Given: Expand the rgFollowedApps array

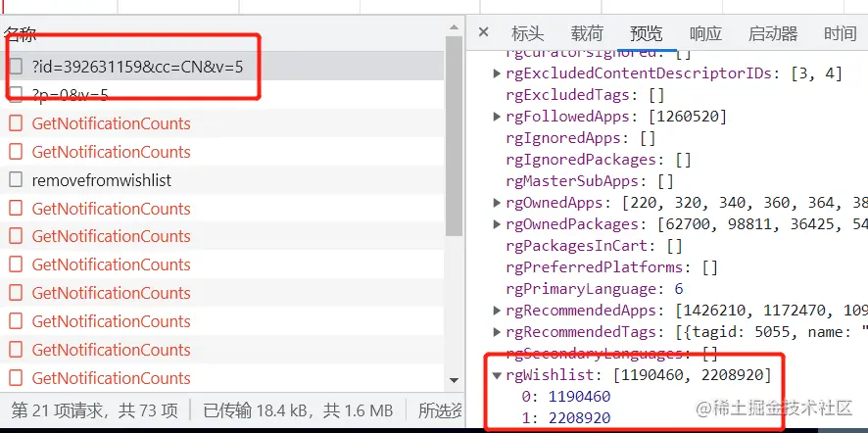Looking at the screenshot, I should pos(497,117).
